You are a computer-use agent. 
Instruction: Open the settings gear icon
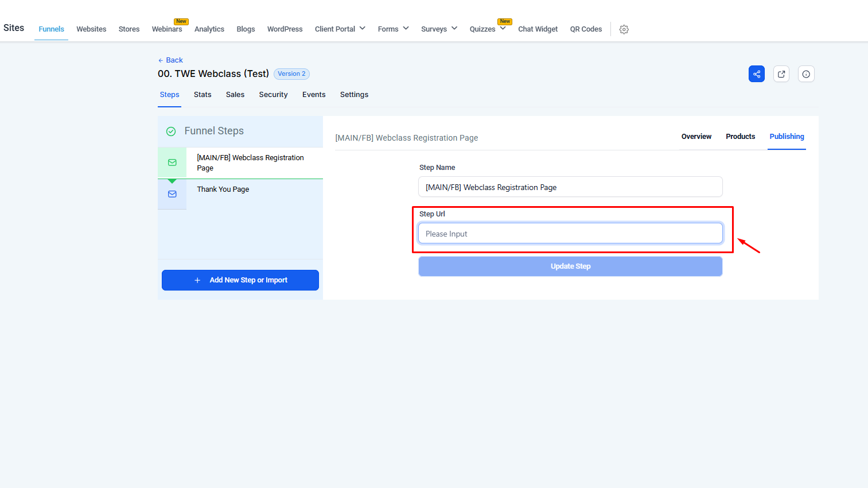click(x=624, y=29)
